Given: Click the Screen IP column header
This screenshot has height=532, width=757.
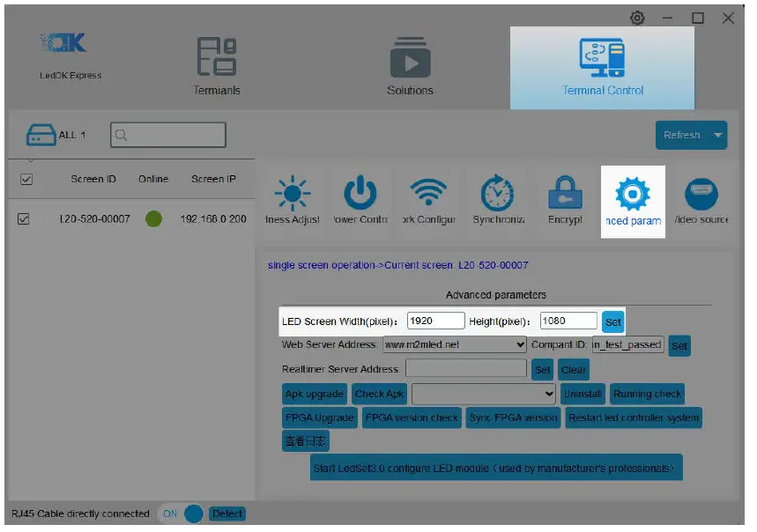Looking at the screenshot, I should [x=213, y=180].
